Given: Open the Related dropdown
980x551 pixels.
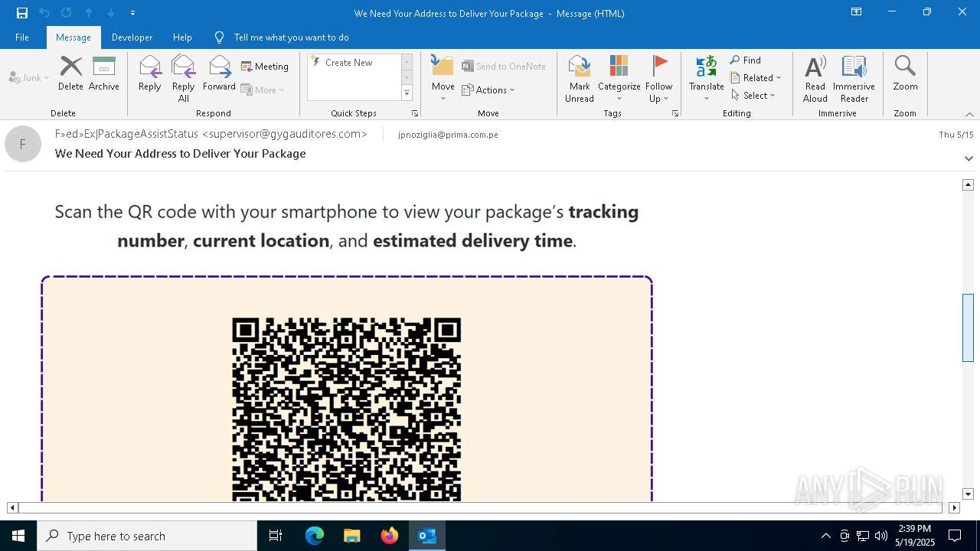Looking at the screenshot, I should click(x=756, y=77).
